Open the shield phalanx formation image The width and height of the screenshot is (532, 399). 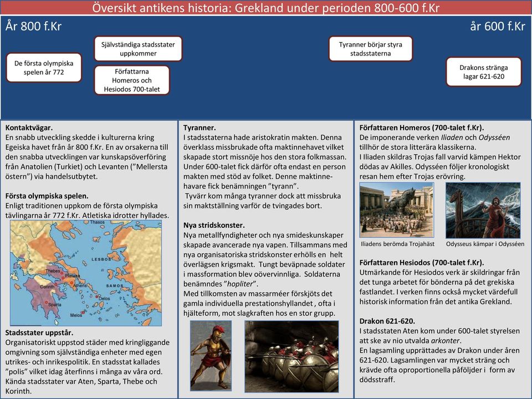(292, 356)
